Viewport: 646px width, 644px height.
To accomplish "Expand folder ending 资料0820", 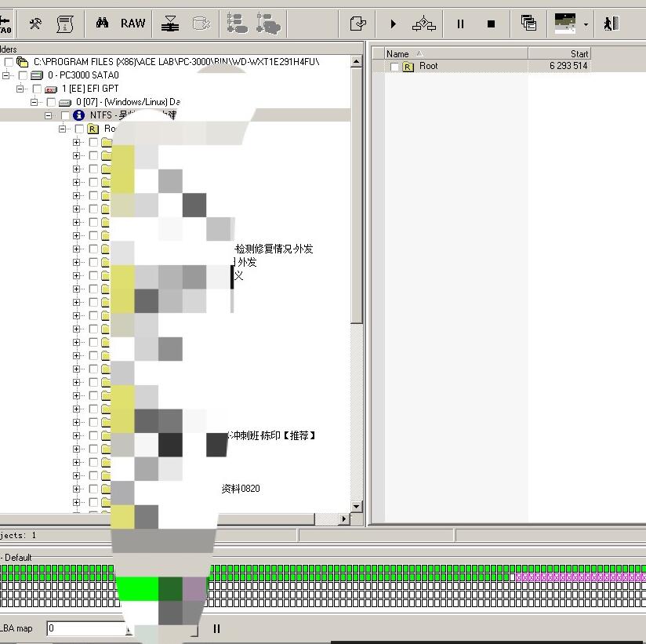I will (76, 489).
